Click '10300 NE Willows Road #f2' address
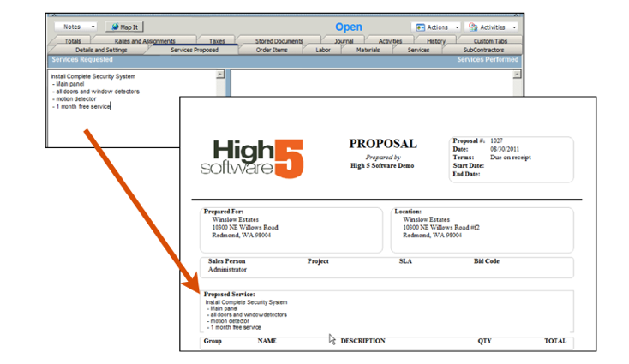The height and width of the screenshot is (364, 629). pos(440,227)
